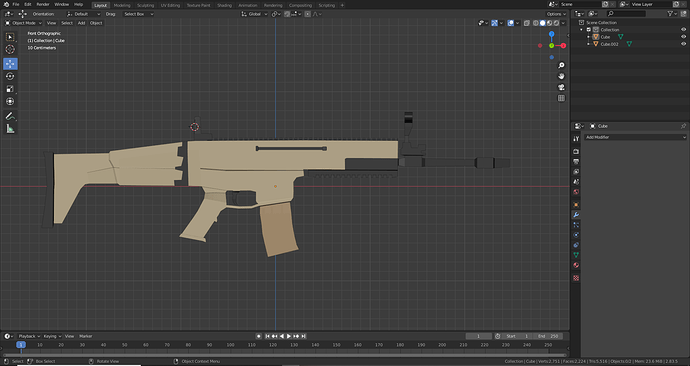Image resolution: width=690 pixels, height=366 pixels.
Task: Open the Add Modifier dropdown
Action: tap(635, 137)
